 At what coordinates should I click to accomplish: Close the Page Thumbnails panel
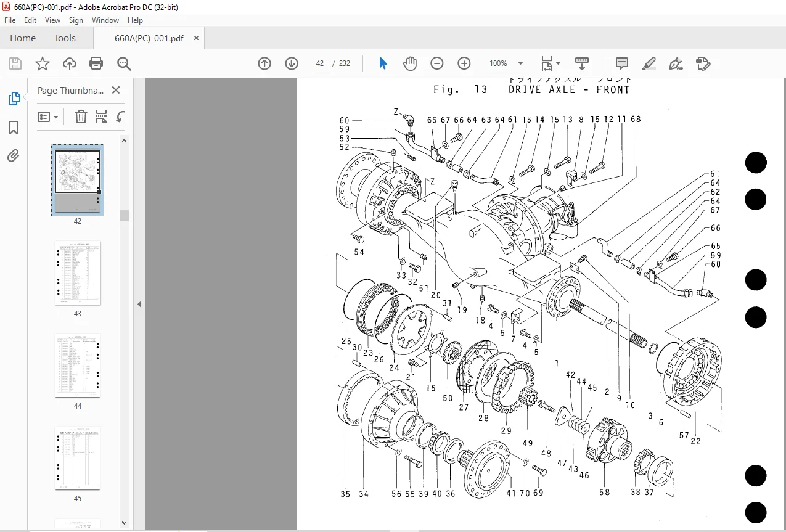116,90
